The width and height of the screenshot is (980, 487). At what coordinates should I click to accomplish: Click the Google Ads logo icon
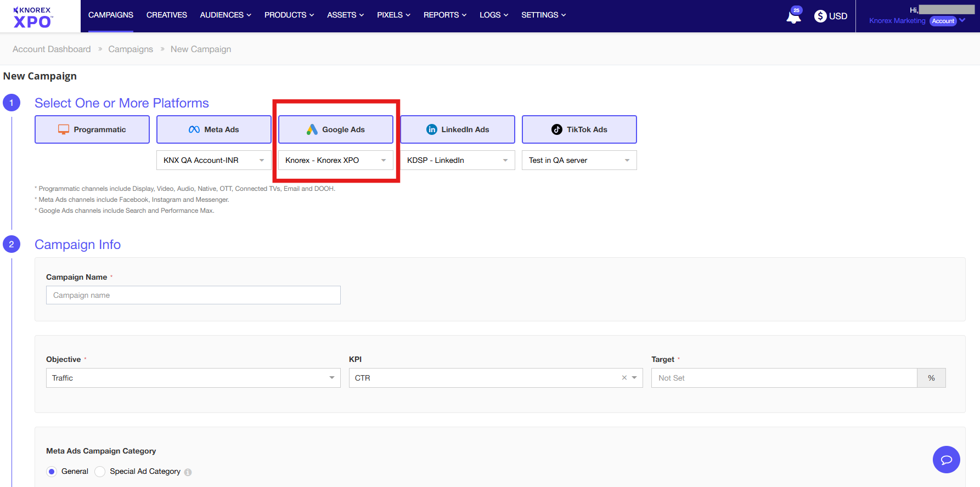(x=312, y=129)
